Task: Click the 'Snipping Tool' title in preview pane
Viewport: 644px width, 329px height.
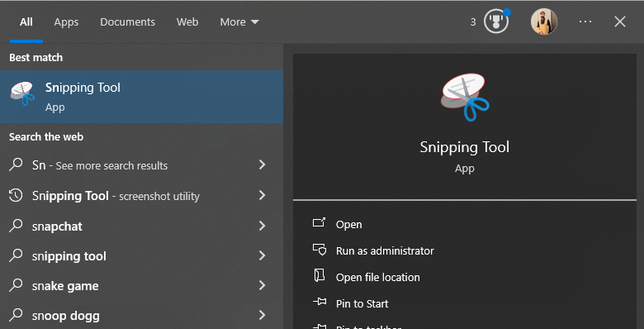Action: click(x=465, y=147)
